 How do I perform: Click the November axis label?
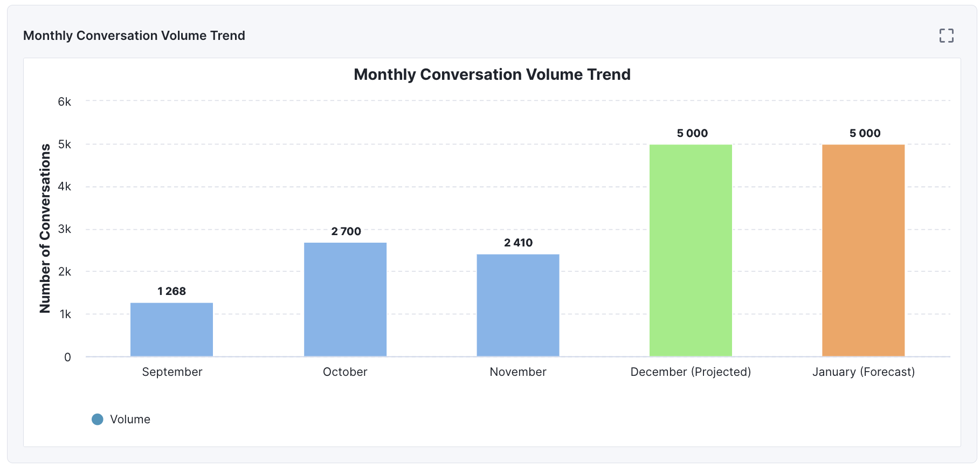517,372
